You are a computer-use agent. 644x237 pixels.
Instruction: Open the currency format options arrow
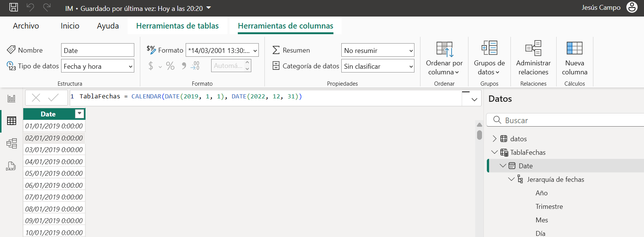pyautogui.click(x=160, y=67)
